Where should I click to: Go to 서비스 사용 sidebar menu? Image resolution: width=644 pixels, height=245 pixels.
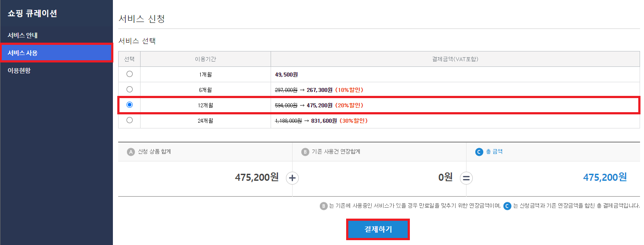(x=23, y=53)
